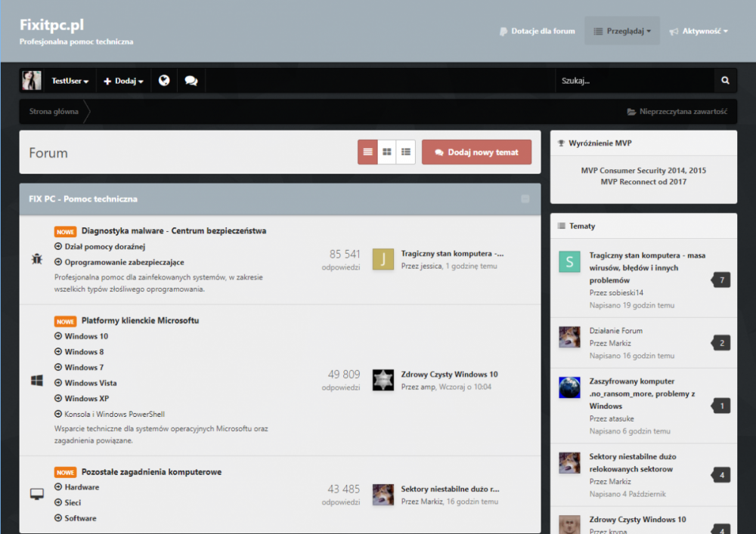This screenshot has height=534, width=756.
Task: Open the Przeglądaj menu
Action: (622, 31)
